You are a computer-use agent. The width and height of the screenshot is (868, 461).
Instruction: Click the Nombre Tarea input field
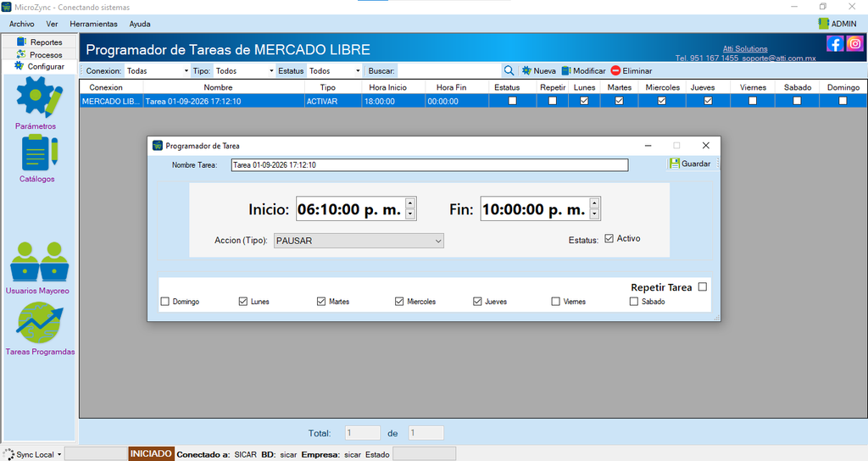[x=430, y=165]
